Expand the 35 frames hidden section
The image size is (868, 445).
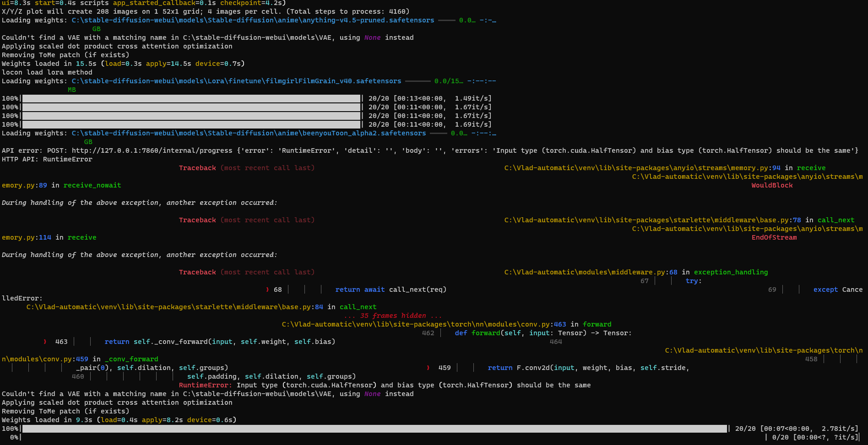392,316
